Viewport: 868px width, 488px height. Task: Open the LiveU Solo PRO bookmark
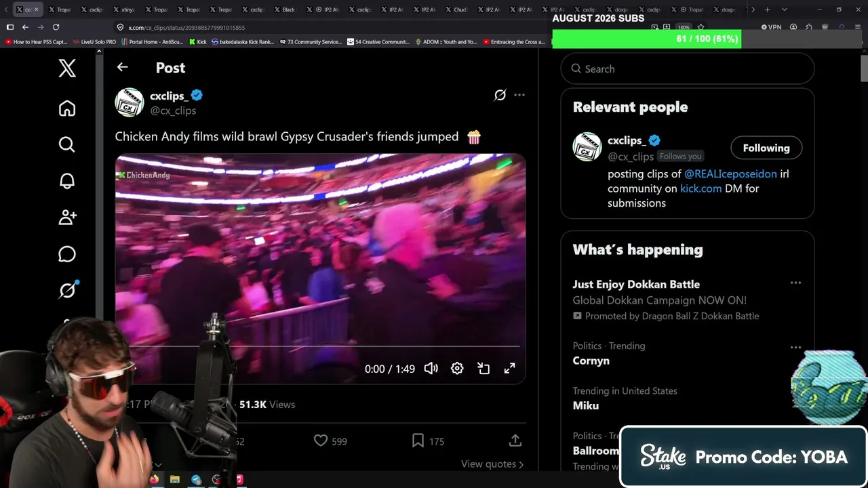94,42
